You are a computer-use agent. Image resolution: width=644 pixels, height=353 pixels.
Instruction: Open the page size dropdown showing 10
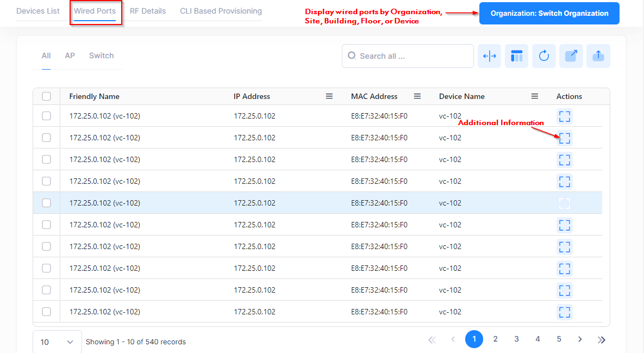[x=57, y=342]
